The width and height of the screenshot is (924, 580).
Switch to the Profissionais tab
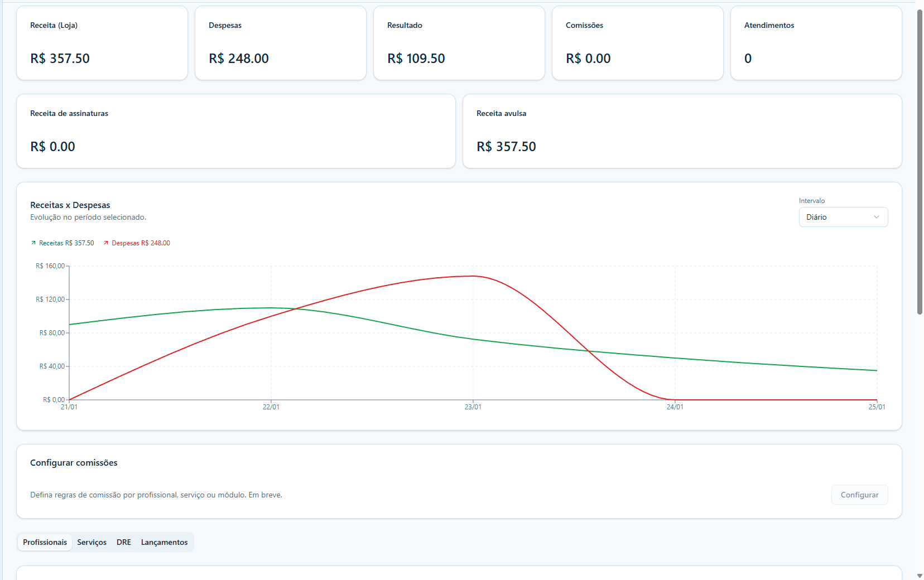[45, 542]
